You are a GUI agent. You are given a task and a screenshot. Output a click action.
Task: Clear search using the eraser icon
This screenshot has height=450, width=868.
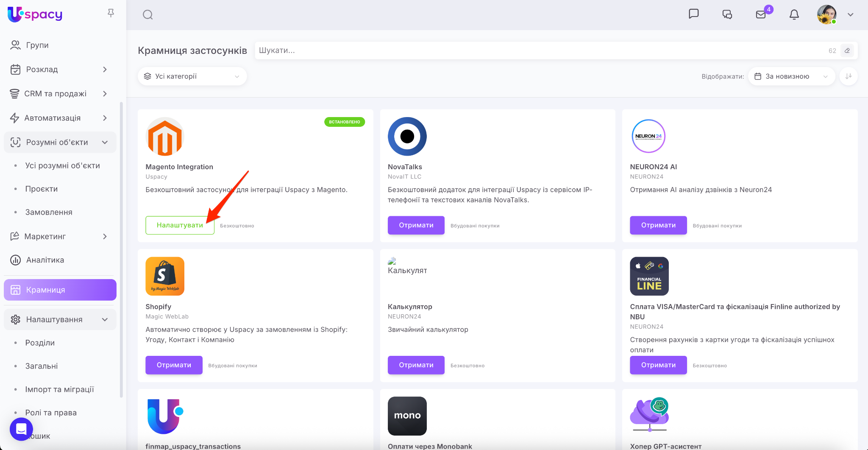click(847, 50)
